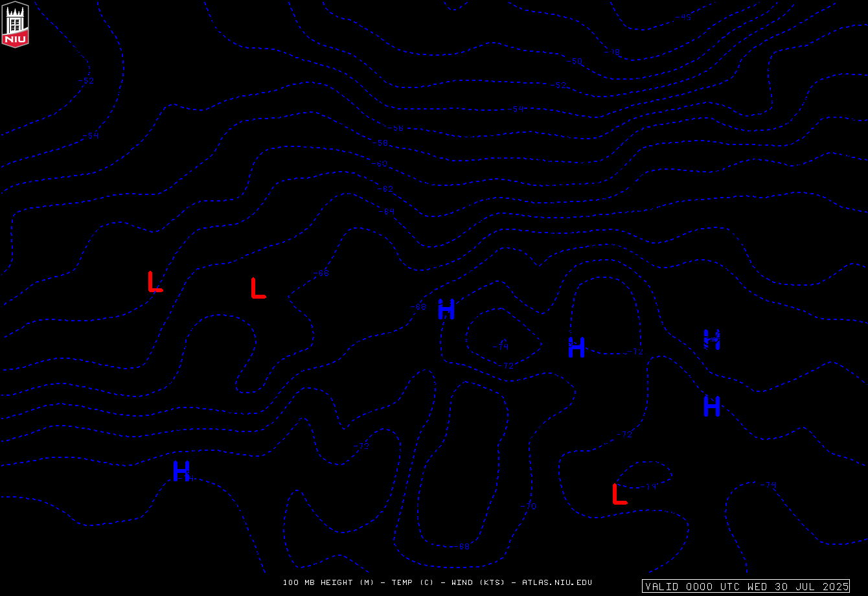868x596 pixels.
Task: Click the blue H left of the loop's -72 label
Action: pyautogui.click(x=577, y=347)
